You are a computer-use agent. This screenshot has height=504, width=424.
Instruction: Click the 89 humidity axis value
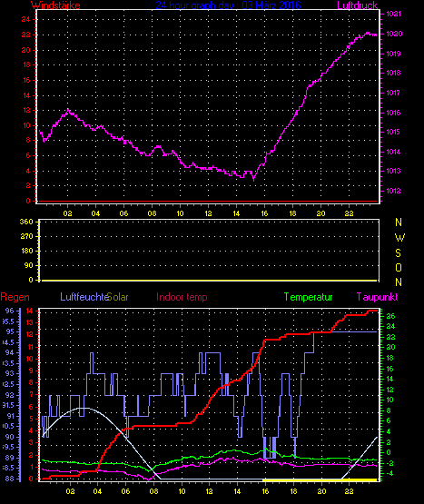click(10, 458)
